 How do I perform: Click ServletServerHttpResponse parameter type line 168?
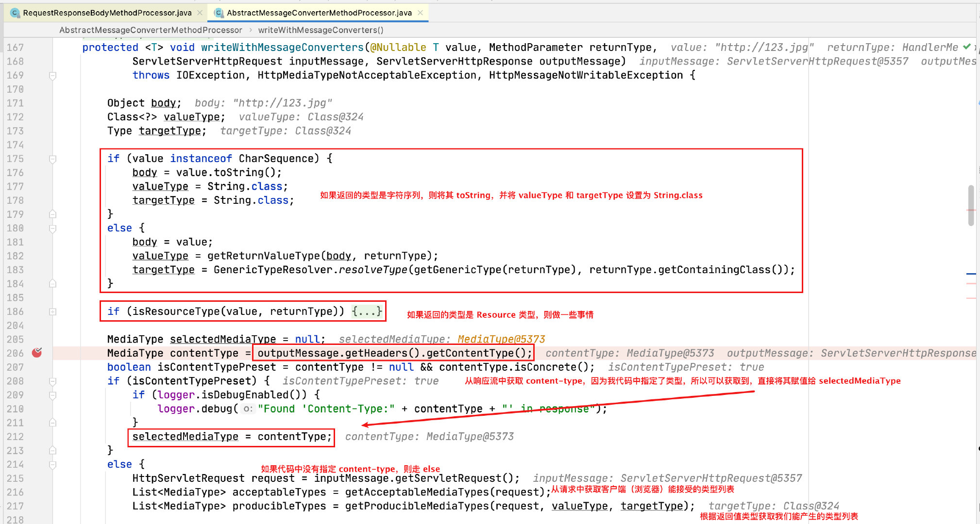(454, 62)
